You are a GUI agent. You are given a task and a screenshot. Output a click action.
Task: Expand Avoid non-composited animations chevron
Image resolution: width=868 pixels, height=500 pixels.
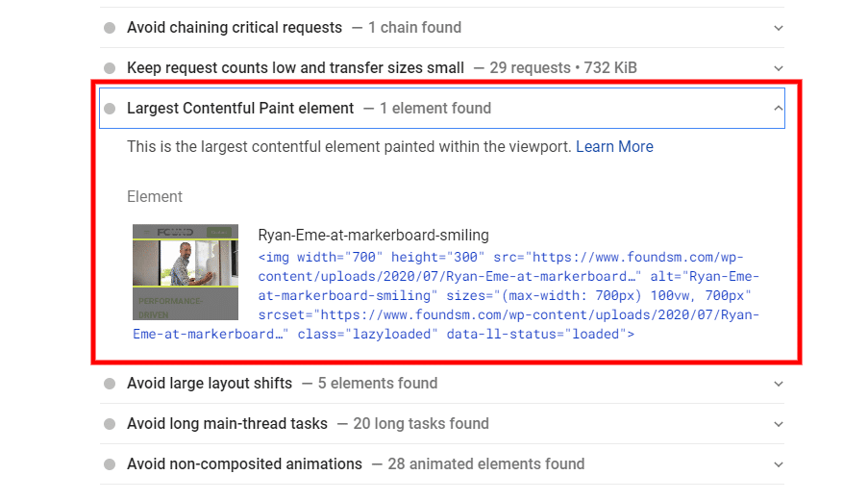(x=779, y=464)
